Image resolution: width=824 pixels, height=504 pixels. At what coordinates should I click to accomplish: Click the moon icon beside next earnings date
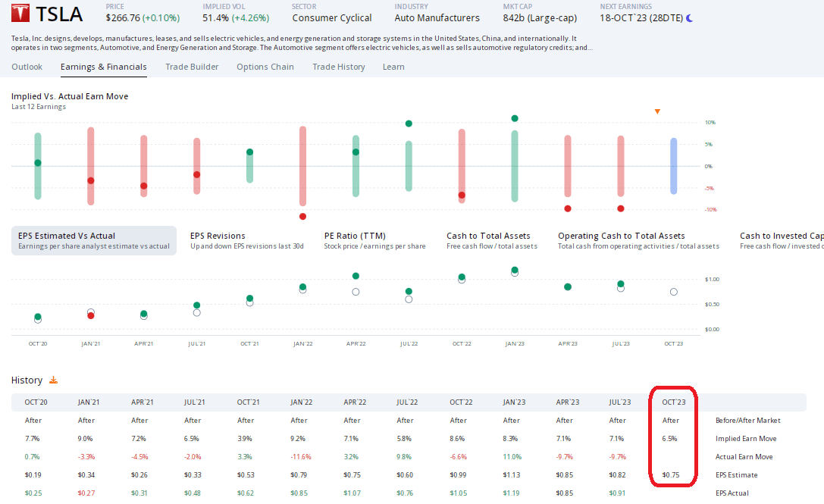[x=690, y=18]
